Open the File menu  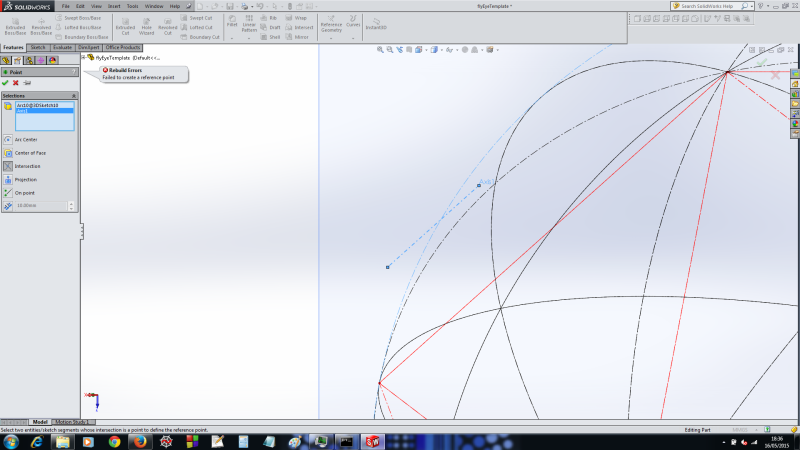(x=65, y=6)
